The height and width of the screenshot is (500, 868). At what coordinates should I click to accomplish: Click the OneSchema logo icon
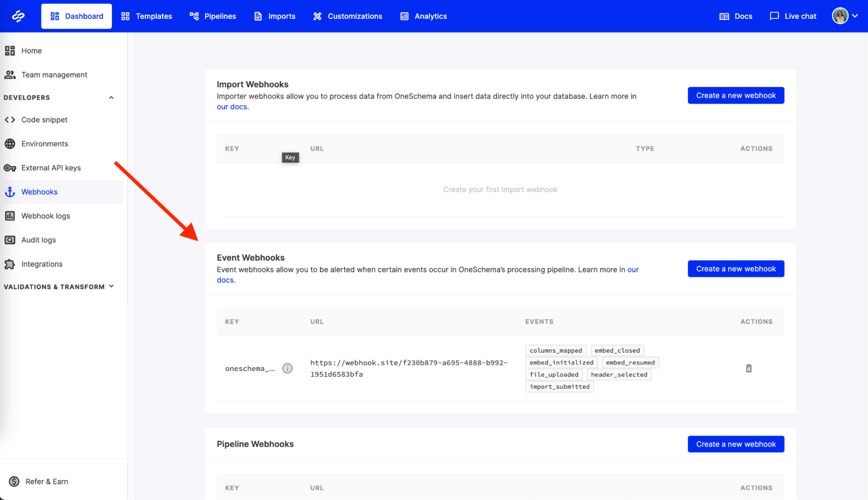(x=18, y=16)
